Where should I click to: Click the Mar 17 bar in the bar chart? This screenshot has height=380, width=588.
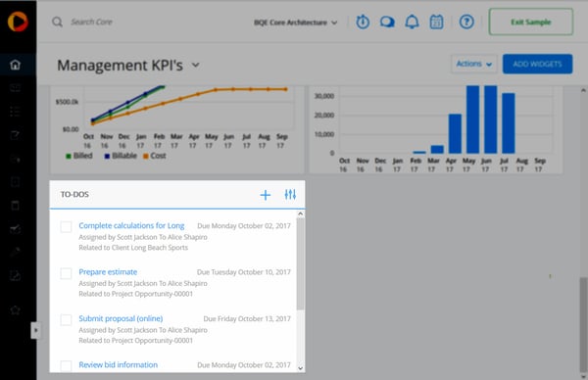(x=437, y=149)
